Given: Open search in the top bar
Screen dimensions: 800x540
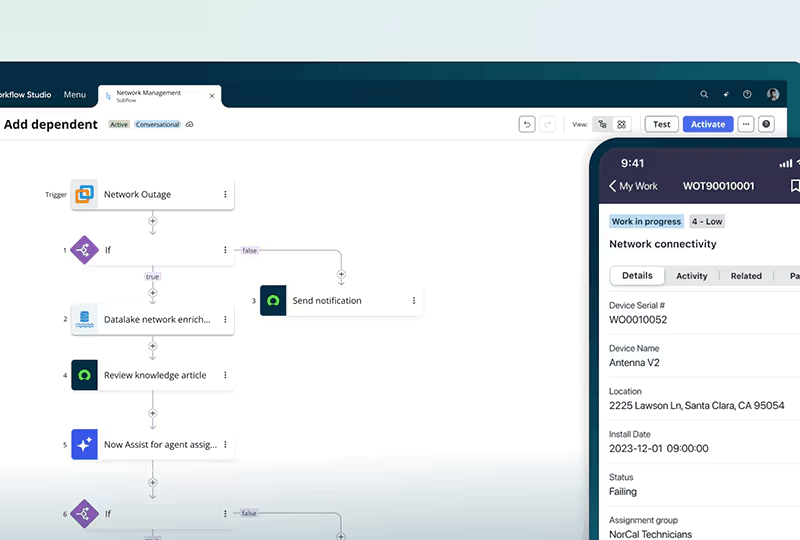Looking at the screenshot, I should click(704, 94).
